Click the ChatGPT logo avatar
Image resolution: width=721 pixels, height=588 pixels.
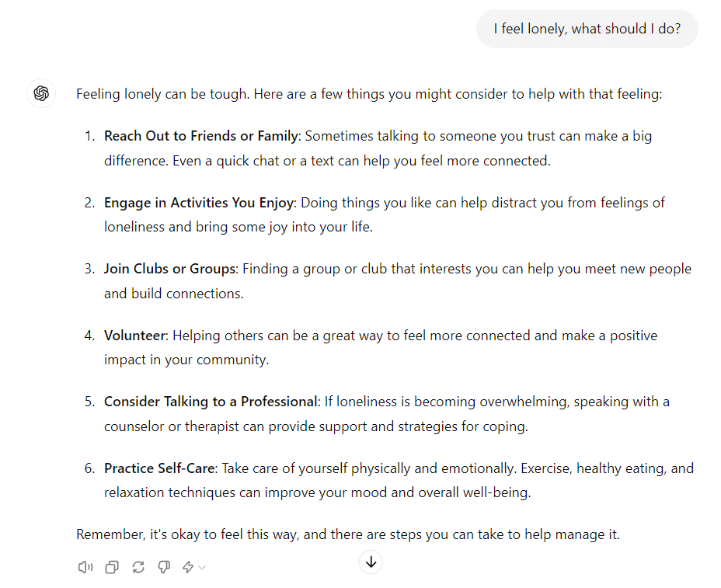(40, 93)
